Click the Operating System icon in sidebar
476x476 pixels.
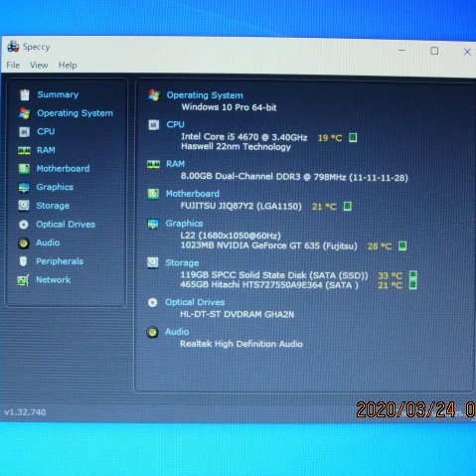tap(25, 113)
